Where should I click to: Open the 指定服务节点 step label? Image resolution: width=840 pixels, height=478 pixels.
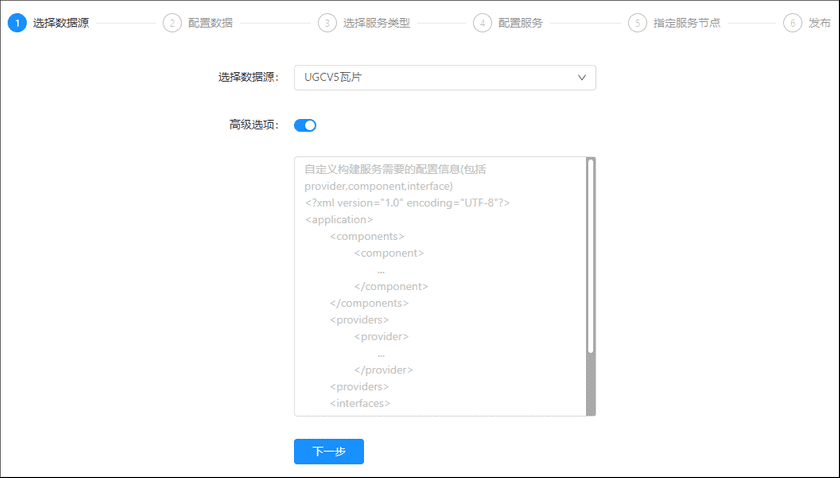tap(686, 23)
